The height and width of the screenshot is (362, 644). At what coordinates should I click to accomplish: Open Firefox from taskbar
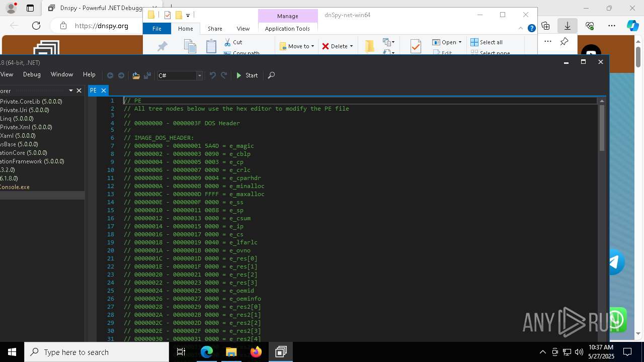pos(256,352)
